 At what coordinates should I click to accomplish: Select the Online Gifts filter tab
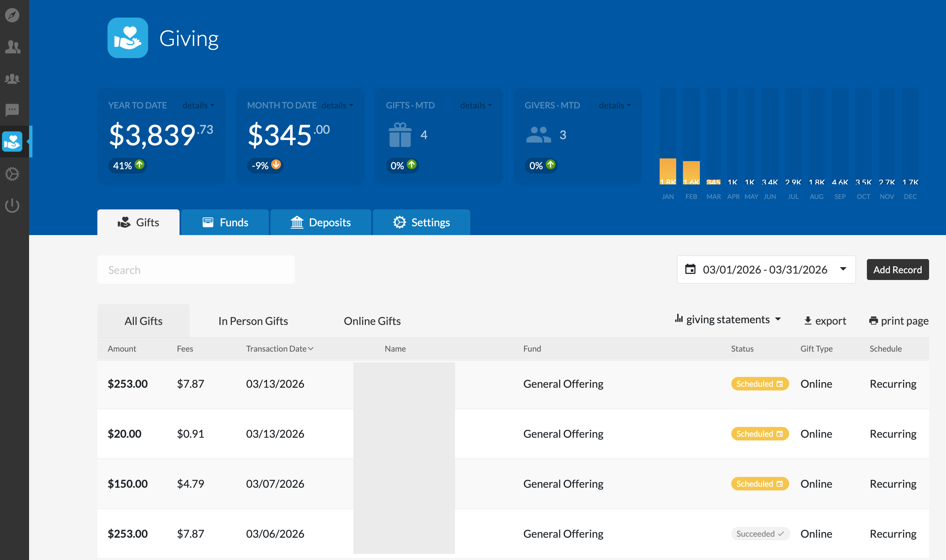pyautogui.click(x=372, y=321)
